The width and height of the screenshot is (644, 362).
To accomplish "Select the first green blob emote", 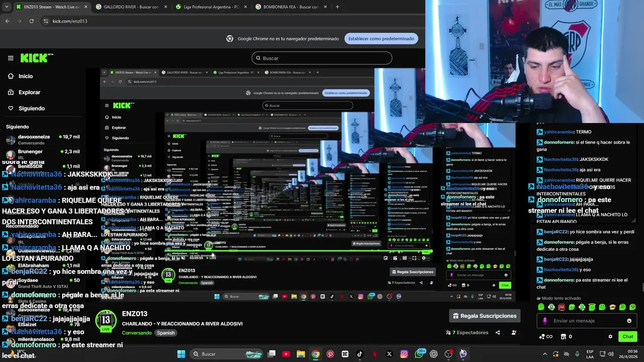I will pyautogui.click(x=541, y=307).
